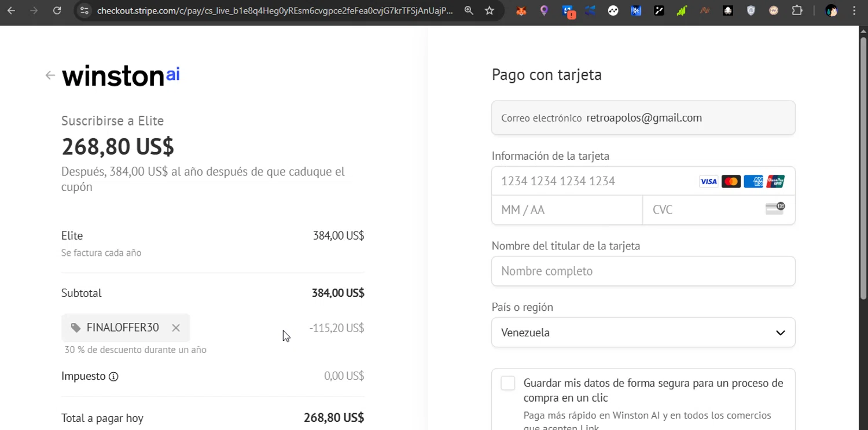Open the black square slash extension
868x430 pixels.
[x=659, y=10]
